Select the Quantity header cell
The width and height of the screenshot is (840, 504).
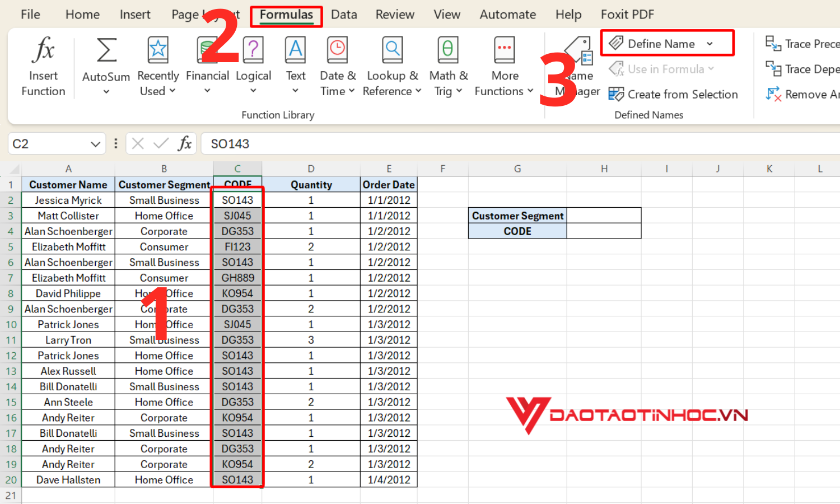[311, 185]
